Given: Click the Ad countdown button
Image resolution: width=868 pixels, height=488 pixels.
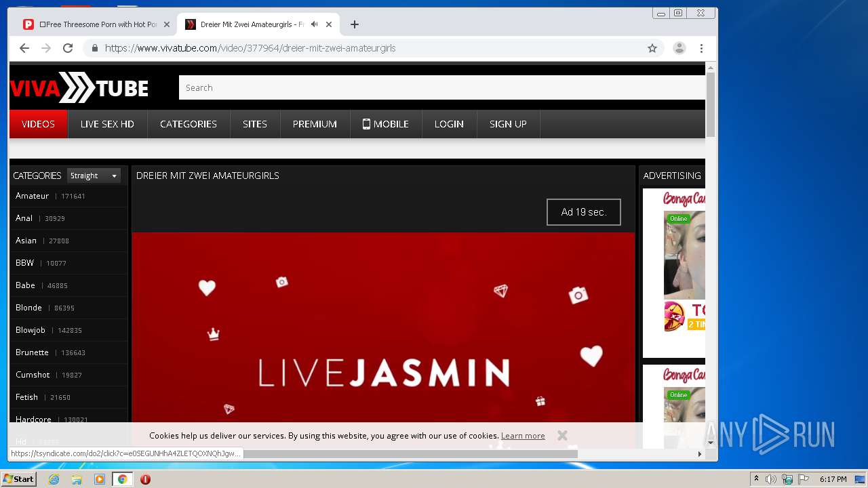Looking at the screenshot, I should tap(584, 212).
